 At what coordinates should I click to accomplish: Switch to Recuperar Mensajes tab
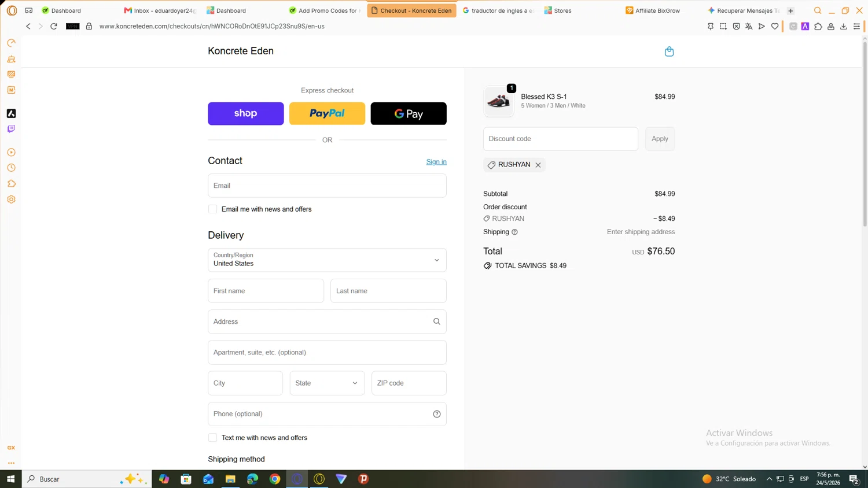(x=744, y=10)
